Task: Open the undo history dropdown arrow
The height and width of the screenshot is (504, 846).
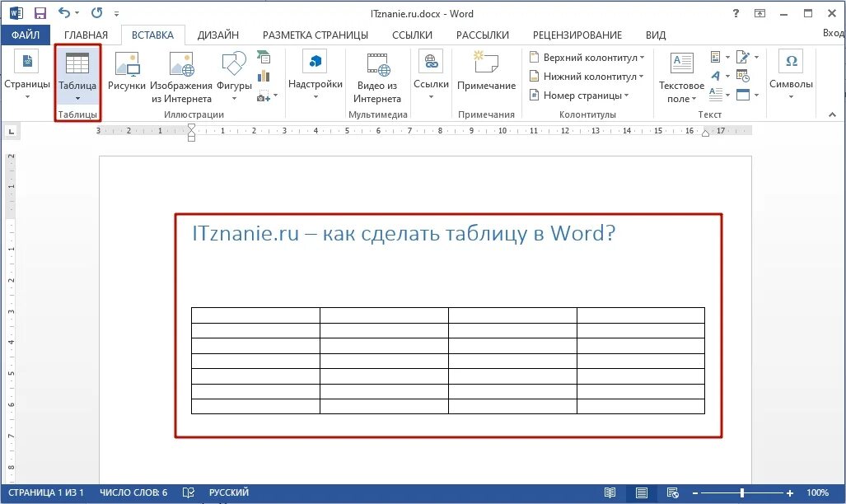Action: 77,13
